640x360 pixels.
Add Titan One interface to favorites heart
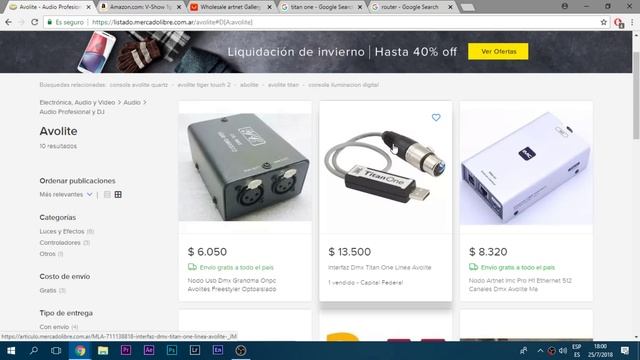436,118
